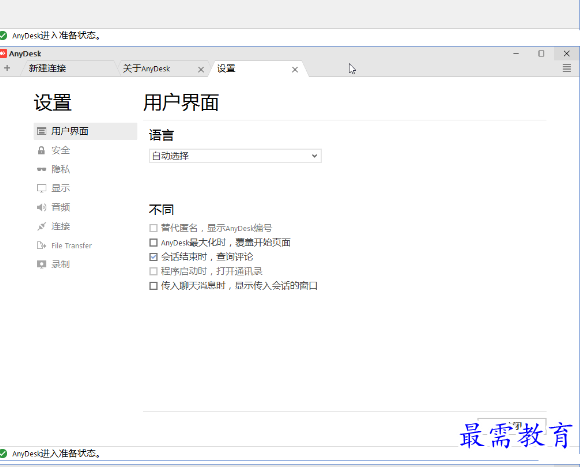Click the 用户界面 page title

point(181,103)
